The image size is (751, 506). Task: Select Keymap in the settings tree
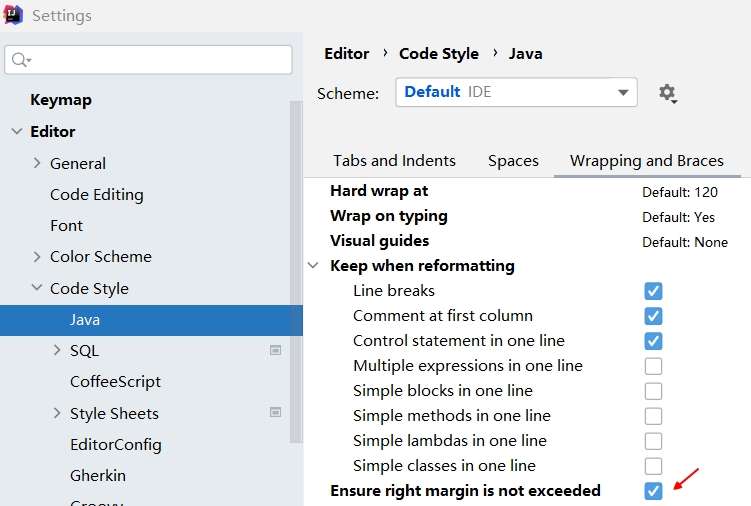click(61, 100)
